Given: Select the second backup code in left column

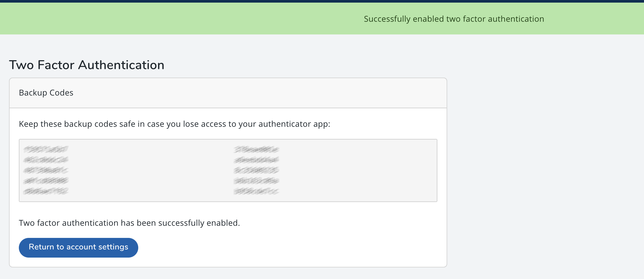Looking at the screenshot, I should (46, 160).
